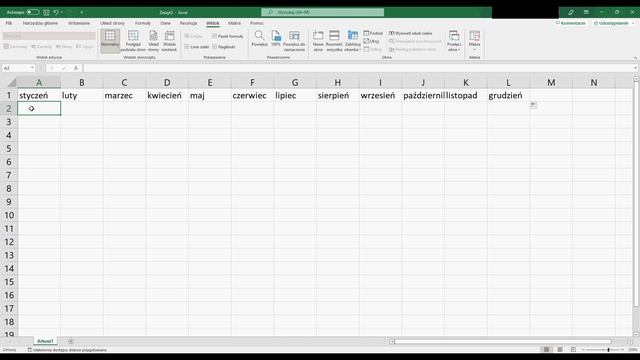Select cell with 'grudzień'
The height and width of the screenshot is (360, 640).
[x=508, y=96]
